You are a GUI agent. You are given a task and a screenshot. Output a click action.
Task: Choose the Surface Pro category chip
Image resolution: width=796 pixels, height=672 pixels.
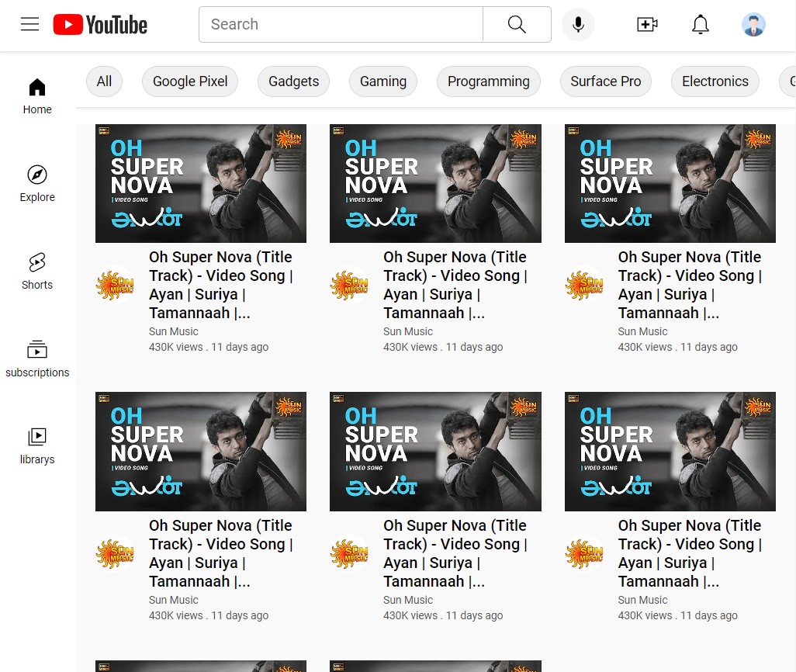(x=605, y=81)
